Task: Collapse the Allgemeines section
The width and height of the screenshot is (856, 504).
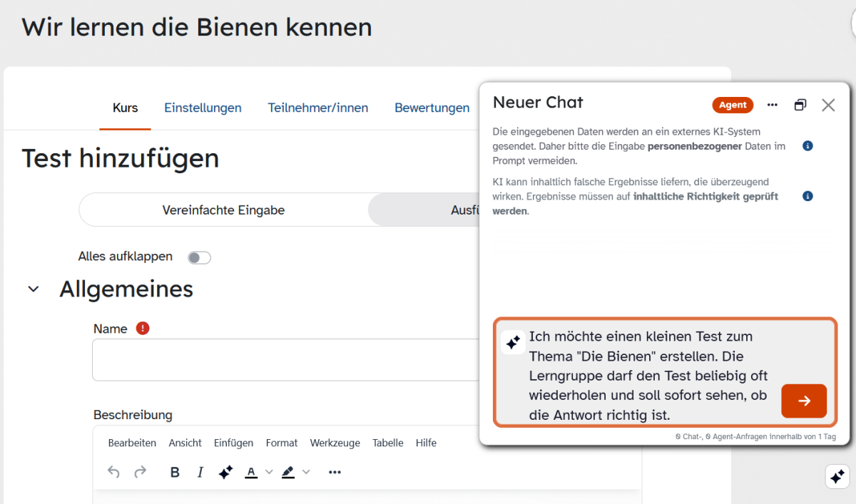Action: pos(34,289)
